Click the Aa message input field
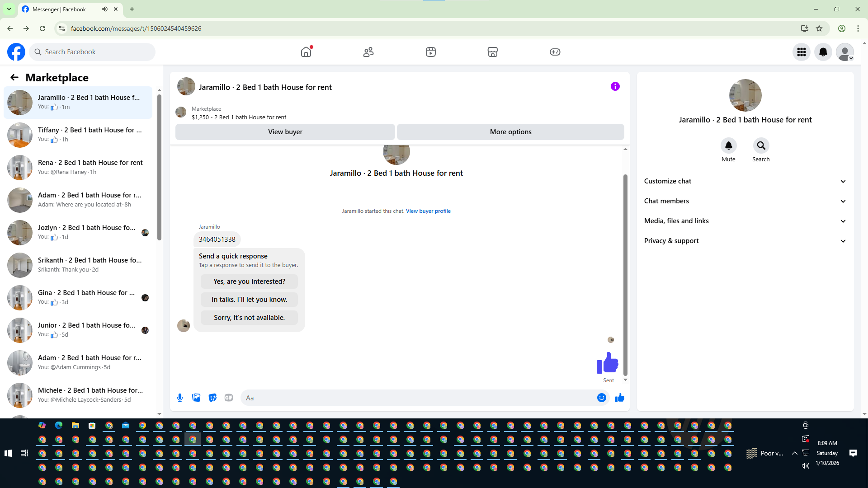Screen dimensions: 868x488 pyautogui.click(x=416, y=398)
